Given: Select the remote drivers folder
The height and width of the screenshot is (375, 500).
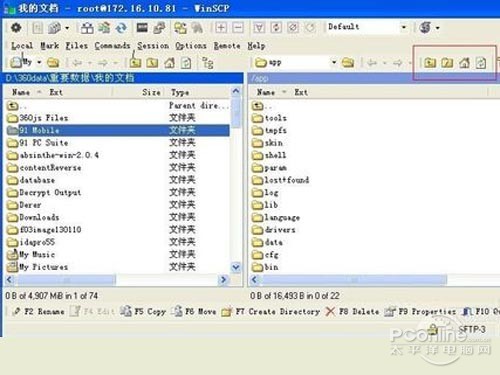Looking at the screenshot, I should 274,230.
